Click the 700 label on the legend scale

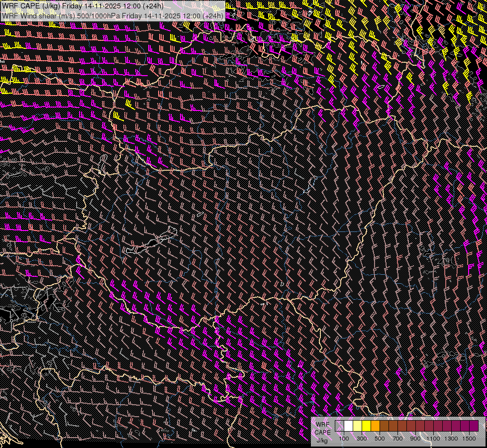coord(397,439)
